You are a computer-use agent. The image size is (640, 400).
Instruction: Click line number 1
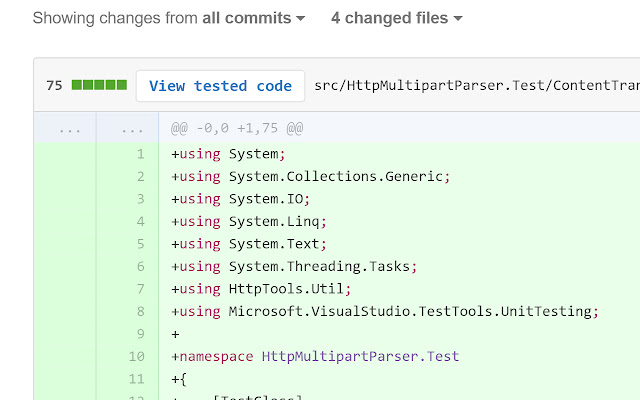(x=140, y=154)
